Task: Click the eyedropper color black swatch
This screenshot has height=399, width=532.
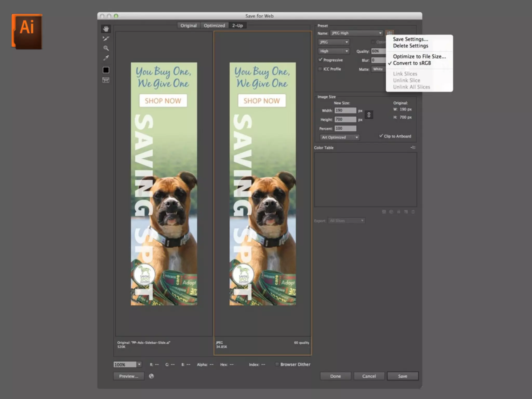Action: tap(106, 70)
